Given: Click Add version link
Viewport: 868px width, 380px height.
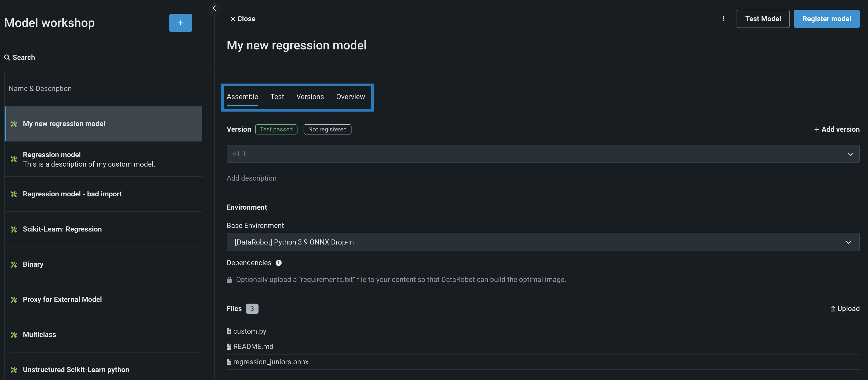Looking at the screenshot, I should (x=837, y=129).
